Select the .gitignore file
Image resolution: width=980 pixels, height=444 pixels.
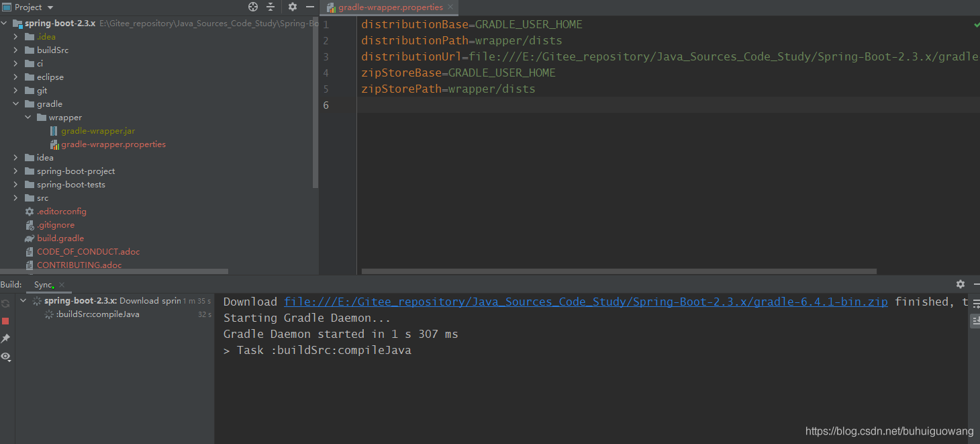pos(56,225)
